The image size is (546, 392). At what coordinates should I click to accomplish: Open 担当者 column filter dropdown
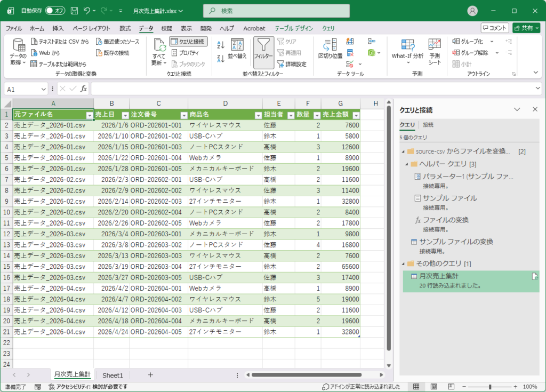(291, 115)
